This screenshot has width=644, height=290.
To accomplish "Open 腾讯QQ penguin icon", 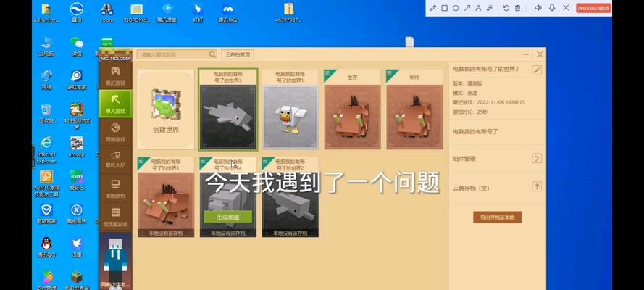I will pos(46,248).
